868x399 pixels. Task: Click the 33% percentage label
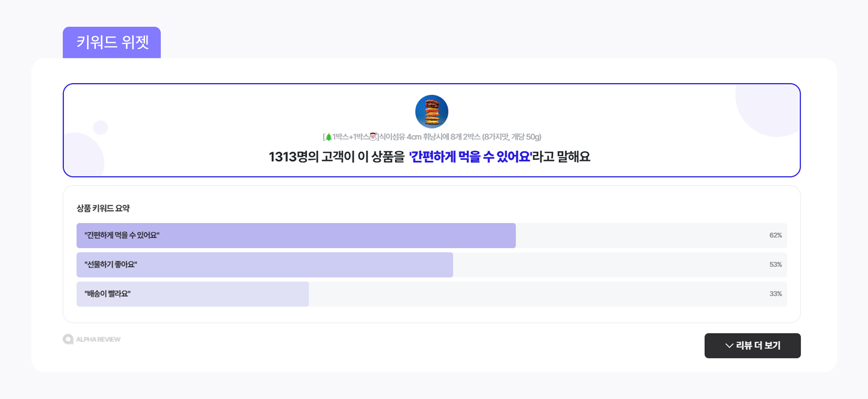[x=775, y=294]
